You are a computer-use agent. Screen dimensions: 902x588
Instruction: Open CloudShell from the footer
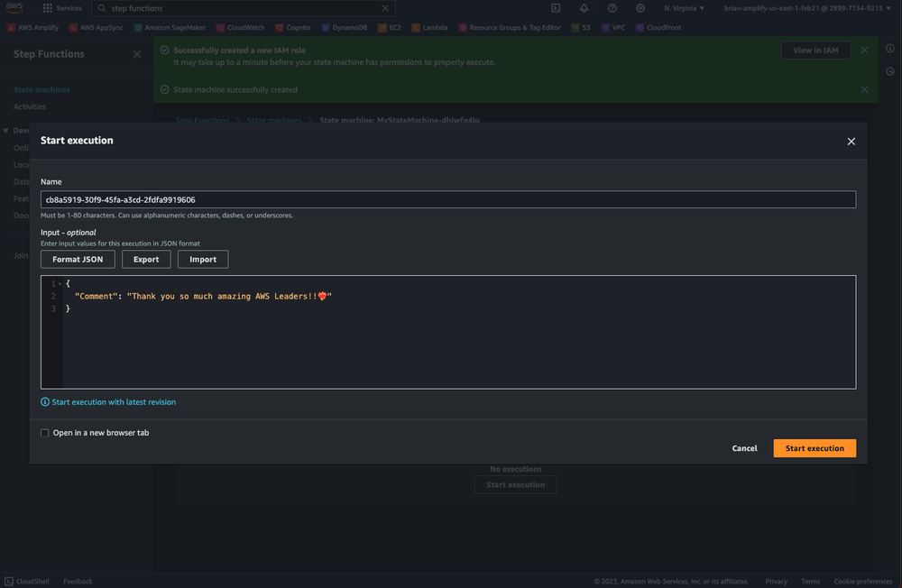[x=27, y=581]
